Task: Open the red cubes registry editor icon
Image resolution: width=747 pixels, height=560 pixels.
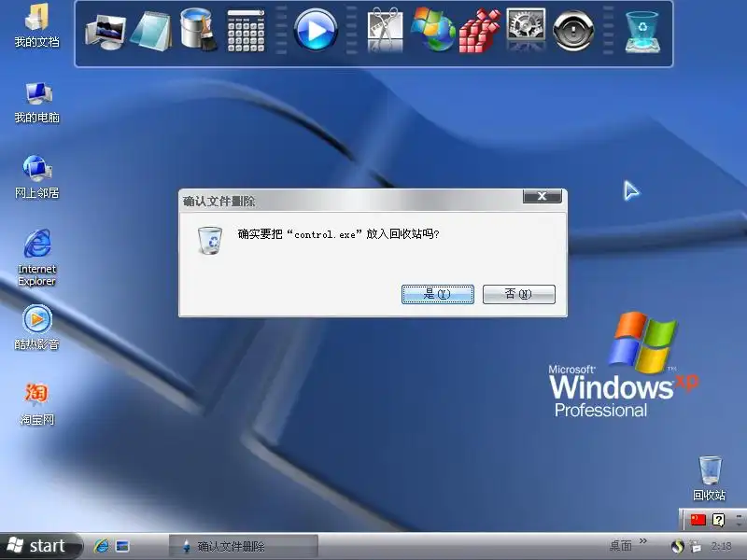Action: (479, 31)
